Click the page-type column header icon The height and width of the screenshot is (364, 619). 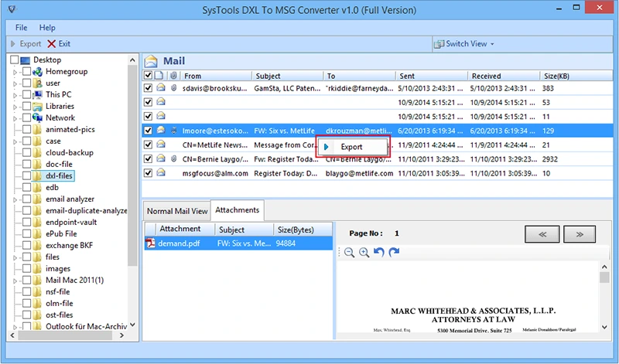point(159,75)
